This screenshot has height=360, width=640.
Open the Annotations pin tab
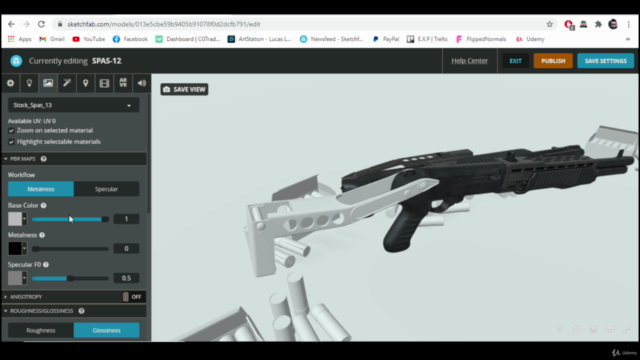point(86,83)
